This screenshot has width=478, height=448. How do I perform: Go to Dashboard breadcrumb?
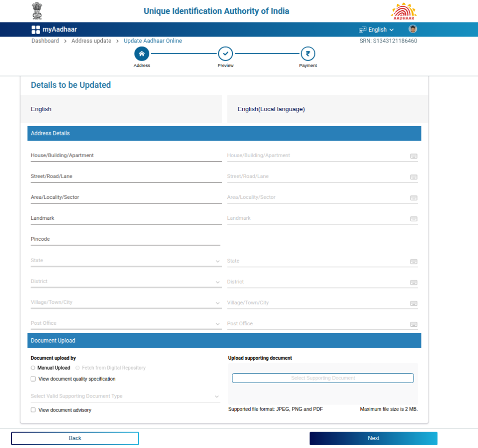pyautogui.click(x=45, y=41)
